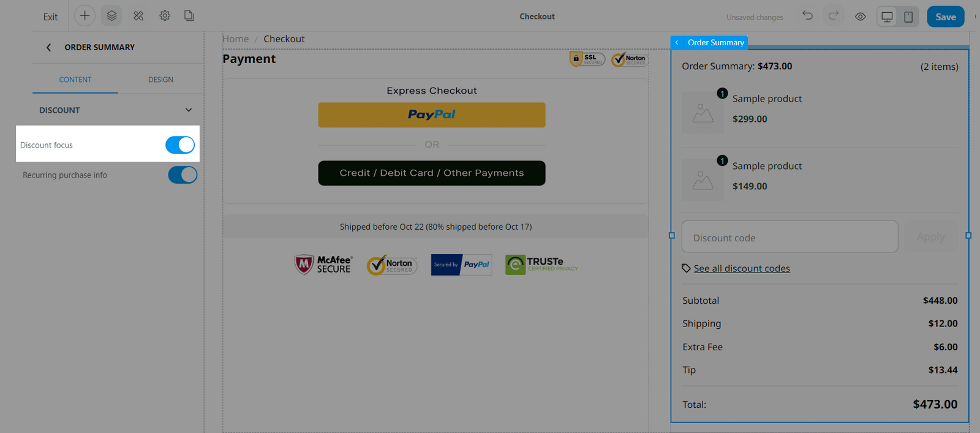Click the Total $473.00 amount
The width and height of the screenshot is (980, 433).
tap(935, 404)
